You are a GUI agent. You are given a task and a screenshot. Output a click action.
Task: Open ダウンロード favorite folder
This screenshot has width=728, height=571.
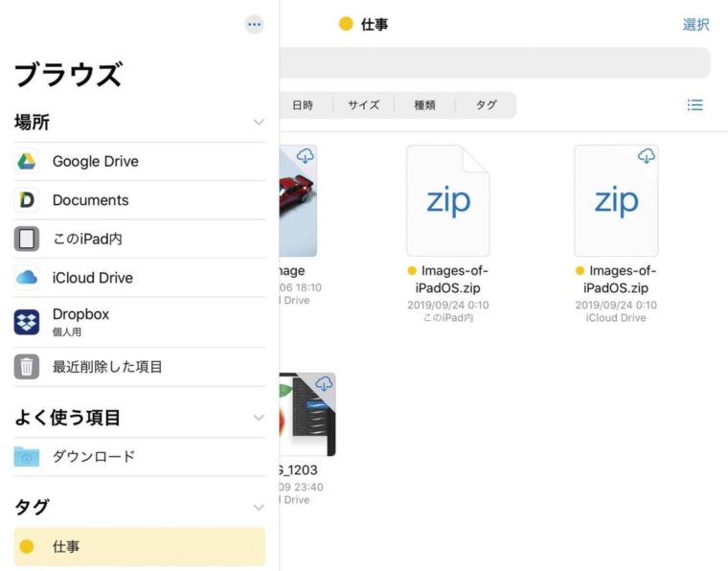coord(140,456)
